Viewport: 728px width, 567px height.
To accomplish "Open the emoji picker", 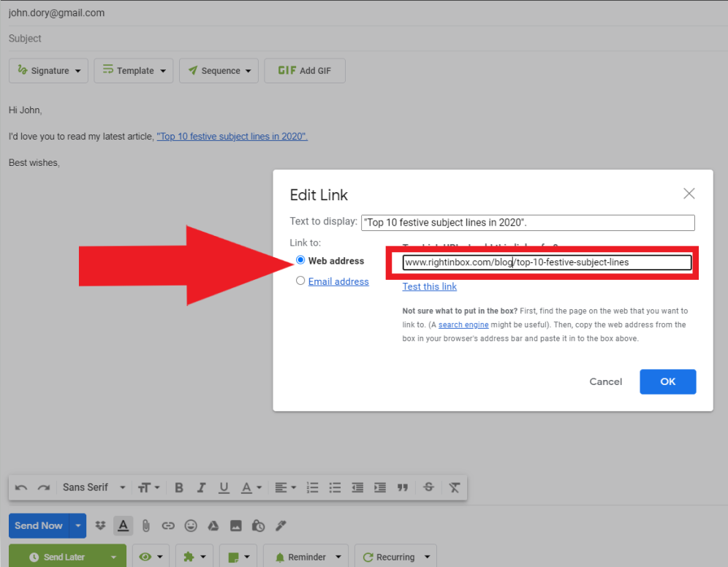I will point(191,525).
